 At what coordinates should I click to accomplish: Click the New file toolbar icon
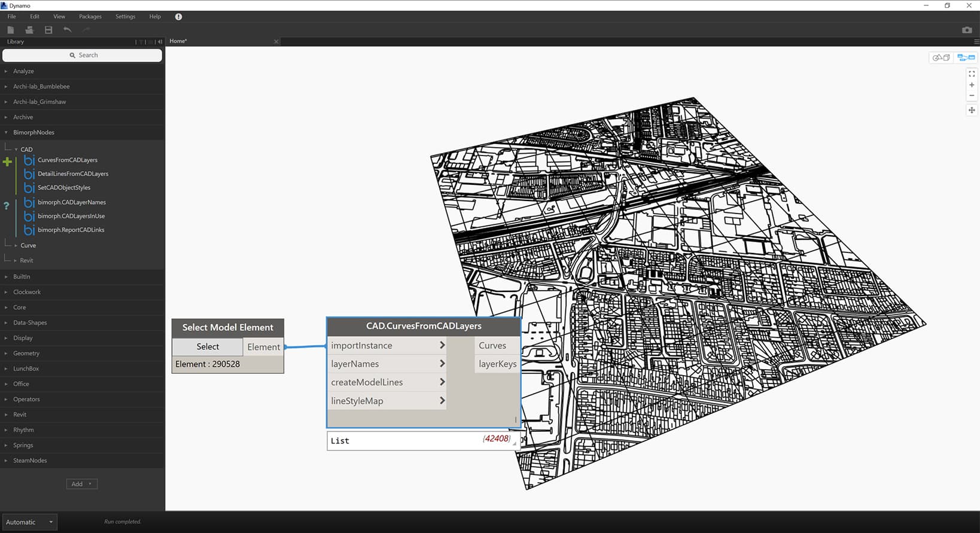(x=10, y=30)
